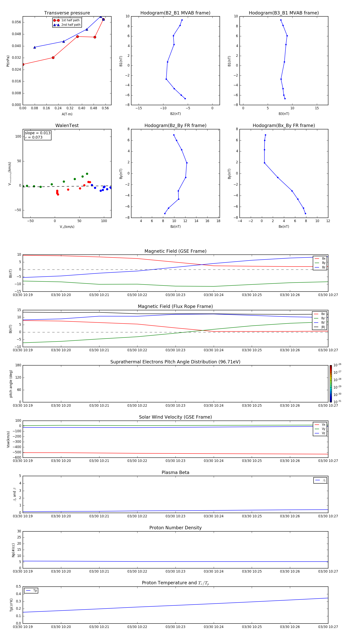
Task: Click the 'Hodogram(Bz_By FR frame)' title
Action: pyautogui.click(x=175, y=125)
